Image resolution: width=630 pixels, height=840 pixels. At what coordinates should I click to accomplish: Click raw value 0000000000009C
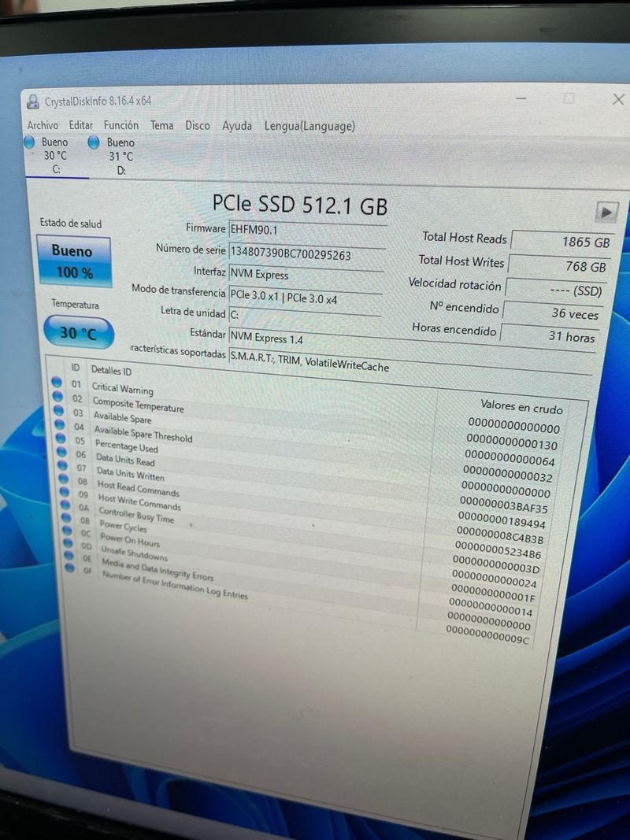[487, 635]
